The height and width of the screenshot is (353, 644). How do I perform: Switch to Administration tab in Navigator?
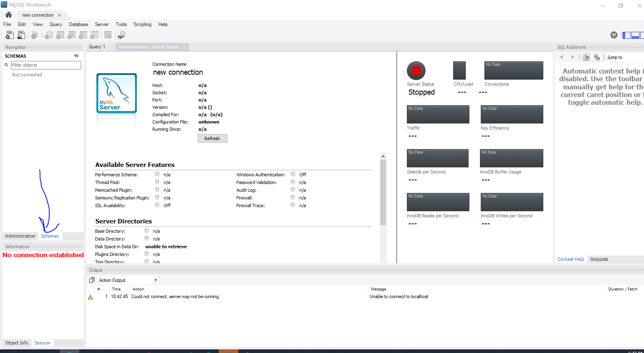pyautogui.click(x=20, y=236)
